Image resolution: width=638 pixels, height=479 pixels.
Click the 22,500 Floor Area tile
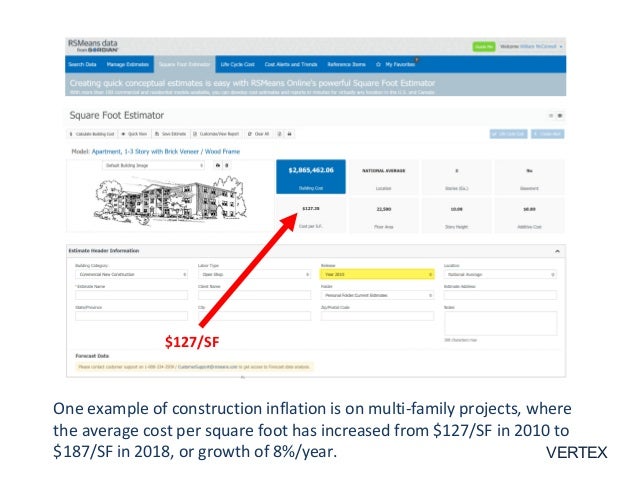coord(383,215)
